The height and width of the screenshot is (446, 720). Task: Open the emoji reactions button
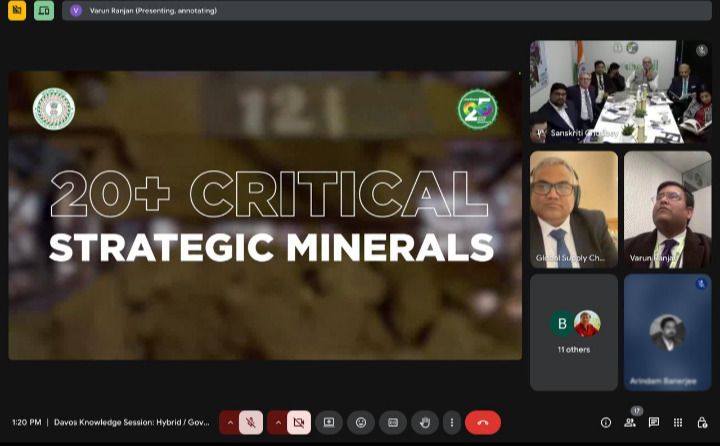point(361,422)
